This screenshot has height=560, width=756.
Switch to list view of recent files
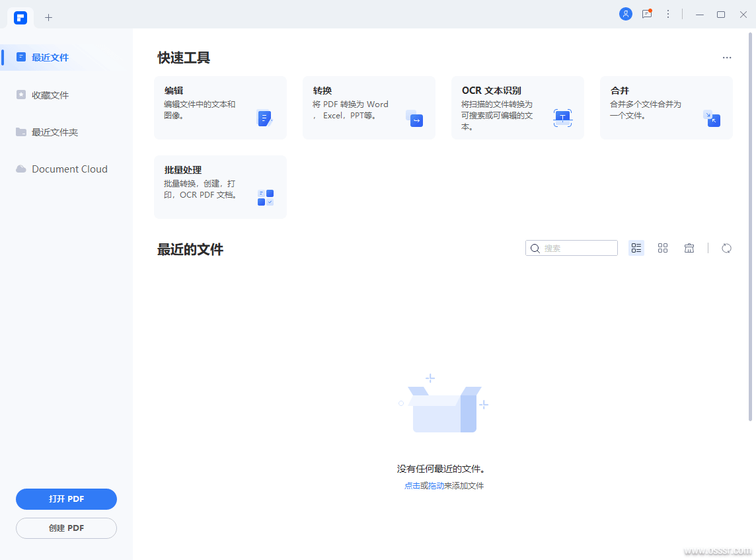click(636, 248)
